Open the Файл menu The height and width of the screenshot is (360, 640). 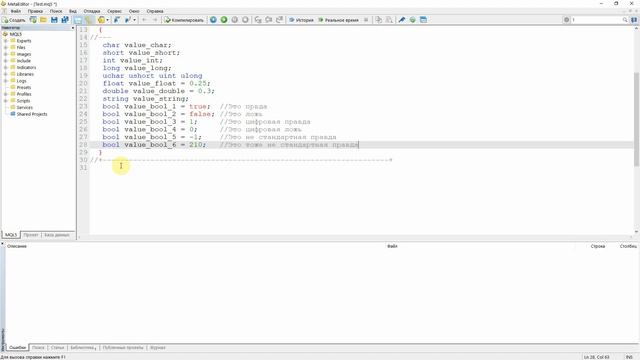(x=16, y=11)
